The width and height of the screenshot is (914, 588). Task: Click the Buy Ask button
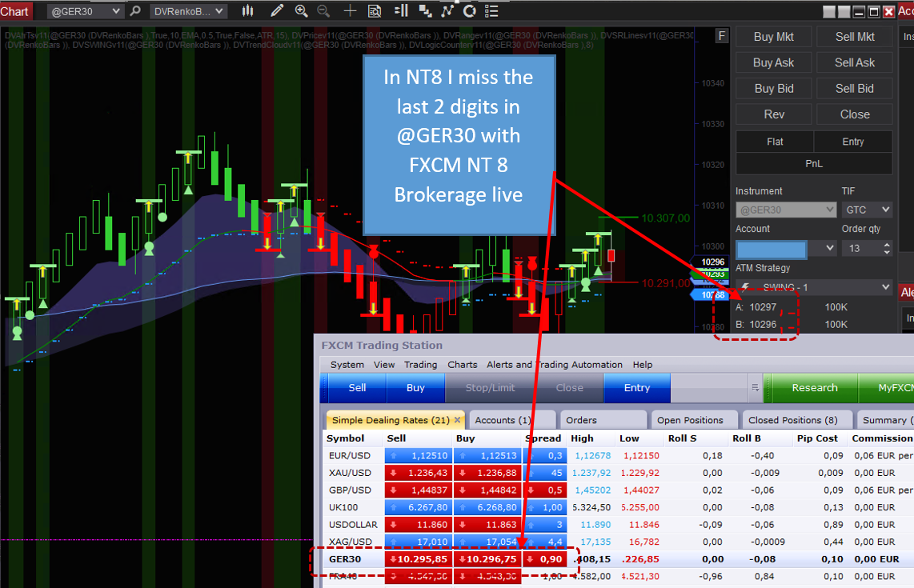[773, 62]
